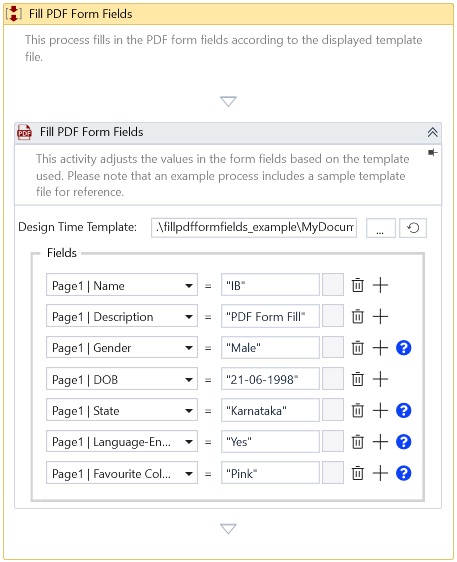
Task: Collapse the Fill PDF Form Fields activity
Action: tap(432, 132)
